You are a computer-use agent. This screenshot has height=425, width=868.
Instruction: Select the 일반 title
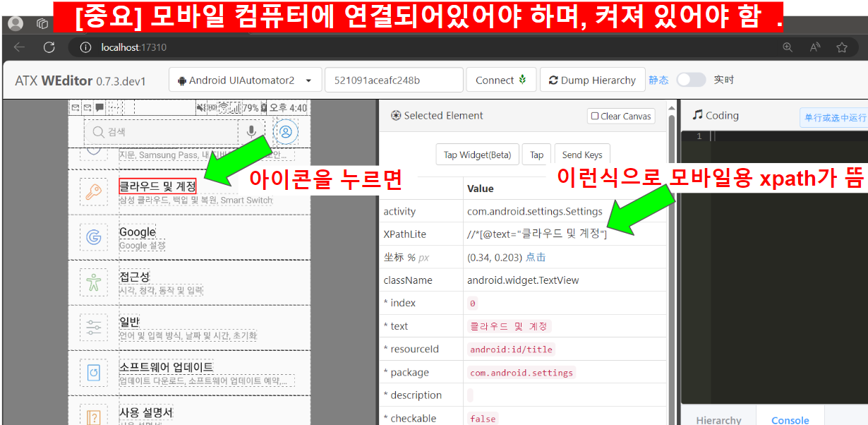129,322
